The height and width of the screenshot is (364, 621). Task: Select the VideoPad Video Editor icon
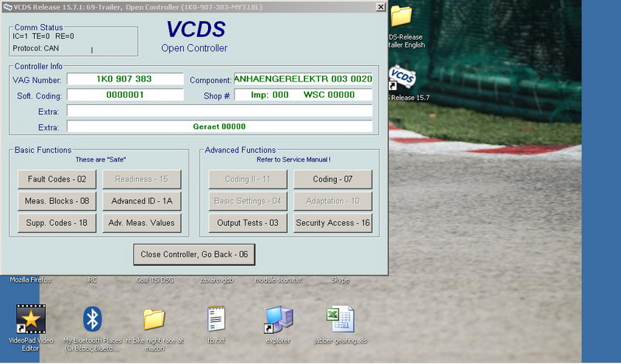coord(31,319)
